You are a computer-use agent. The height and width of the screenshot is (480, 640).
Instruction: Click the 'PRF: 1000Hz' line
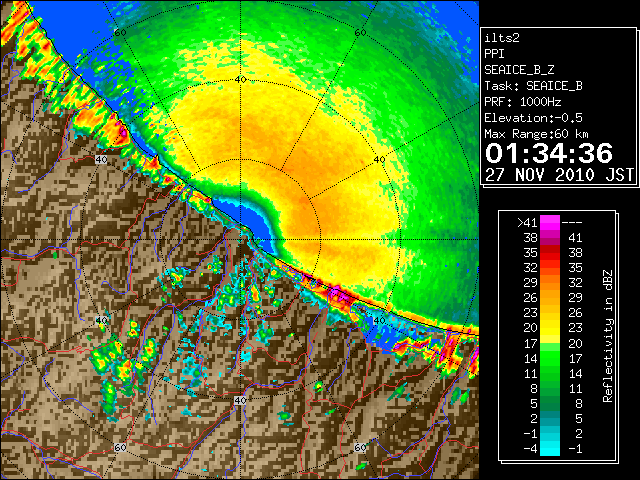tap(523, 102)
